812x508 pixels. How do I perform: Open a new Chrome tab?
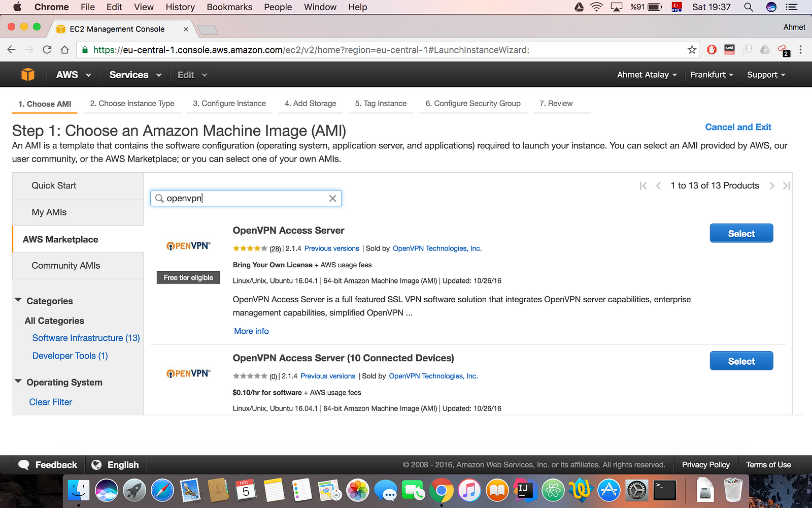point(207,29)
